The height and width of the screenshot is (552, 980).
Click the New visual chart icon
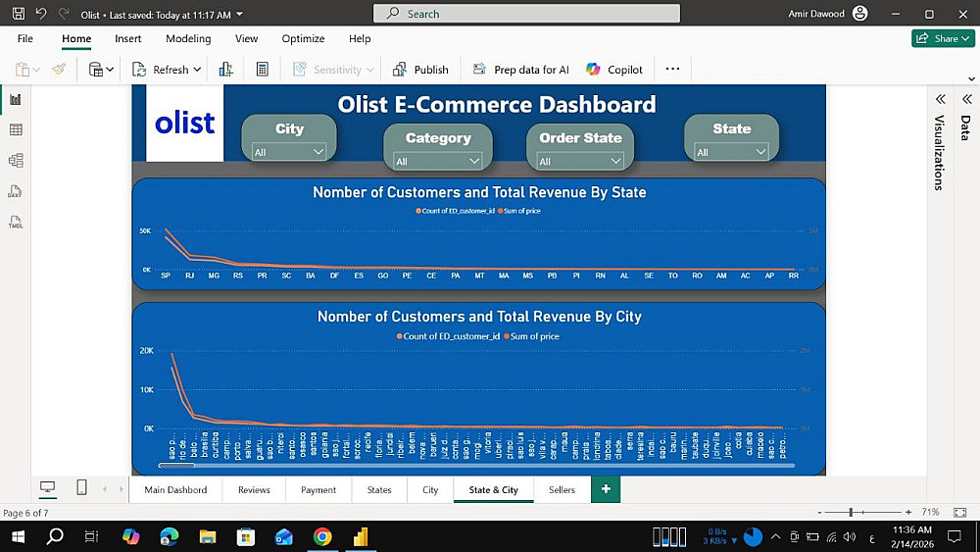pos(226,70)
